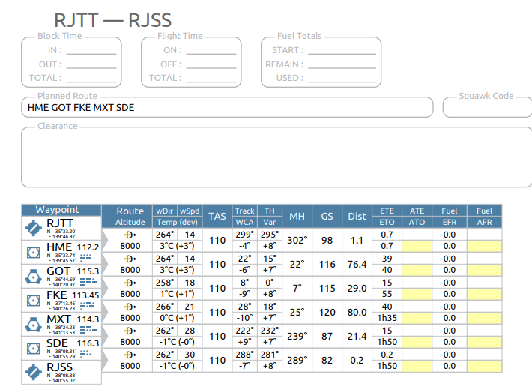The image size is (532, 392).
Task: Click the Squawk Code box
Action: (488, 108)
